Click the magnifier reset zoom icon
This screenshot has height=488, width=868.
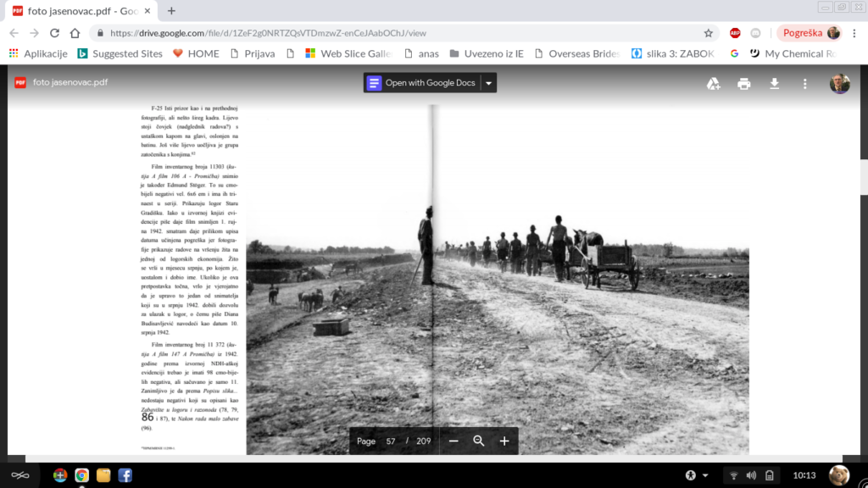479,441
